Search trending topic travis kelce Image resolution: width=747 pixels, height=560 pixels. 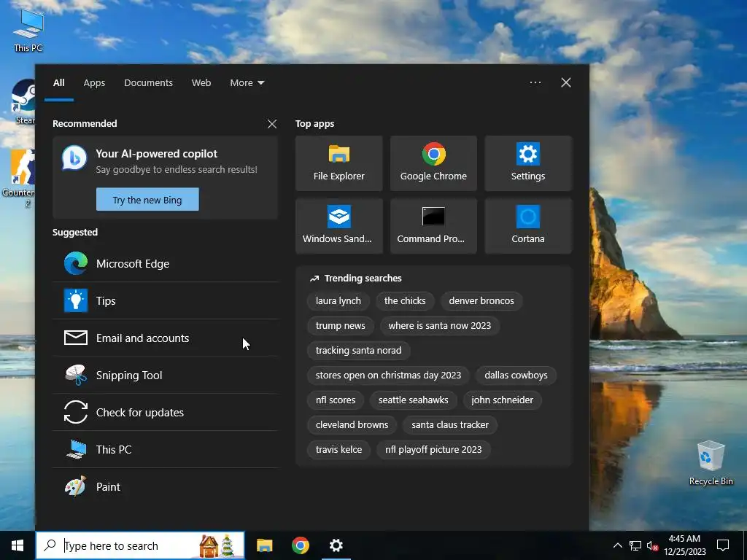click(338, 449)
